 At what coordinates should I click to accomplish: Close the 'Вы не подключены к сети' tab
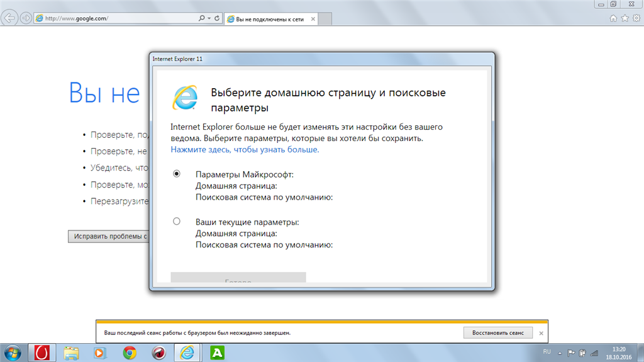click(x=313, y=19)
